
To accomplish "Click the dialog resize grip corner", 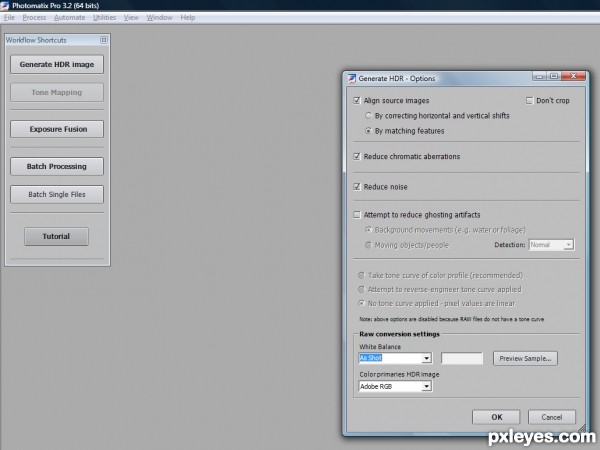I will (x=582, y=429).
